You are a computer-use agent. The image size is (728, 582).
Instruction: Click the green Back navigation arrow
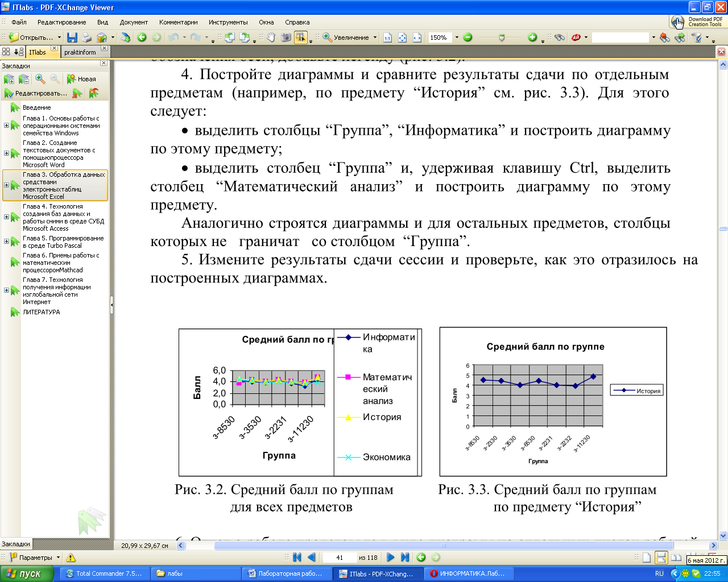[142, 38]
